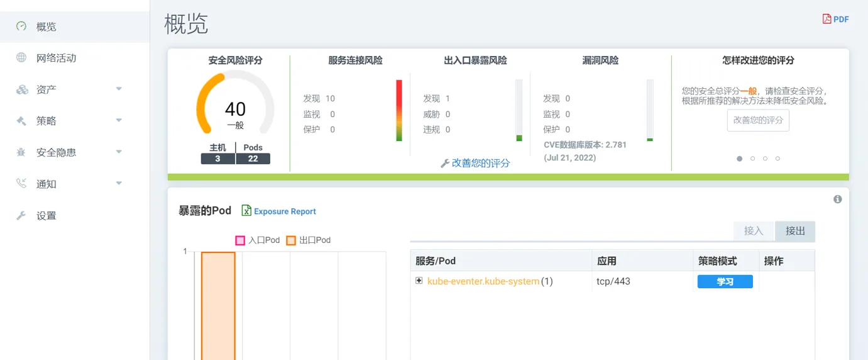Click the PDF export icon
The width and height of the screenshot is (868, 360).
click(827, 19)
